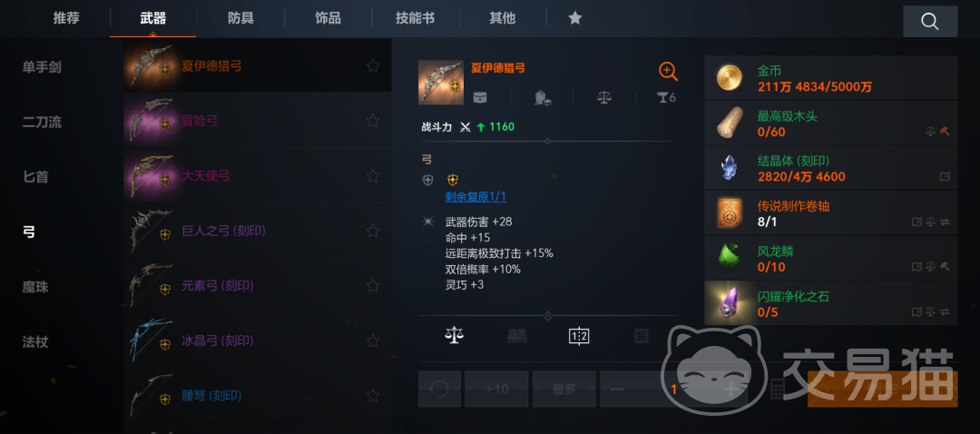Toggle favorite star for 冒险弓
Viewport: 980px width, 434px height.
pos(373,121)
